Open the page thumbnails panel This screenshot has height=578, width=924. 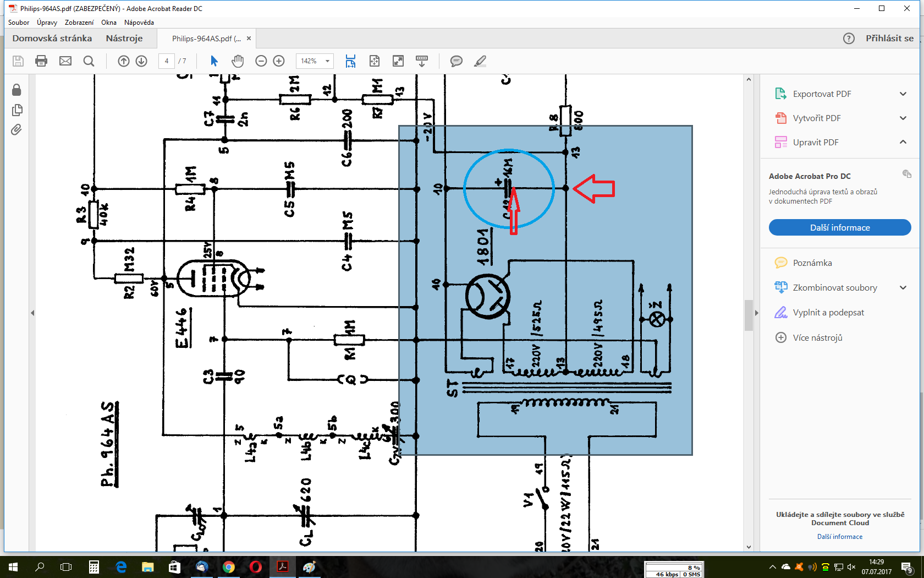coord(16,110)
